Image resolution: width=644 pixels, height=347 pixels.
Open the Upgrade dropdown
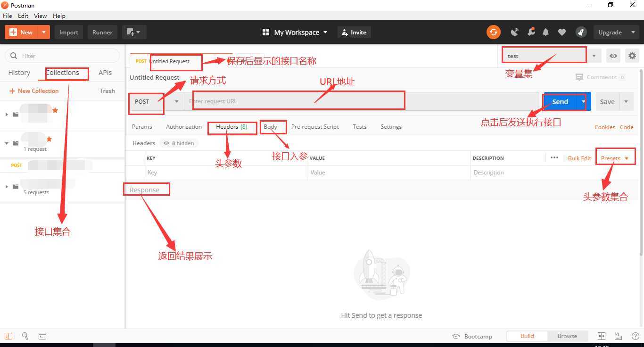(x=616, y=32)
